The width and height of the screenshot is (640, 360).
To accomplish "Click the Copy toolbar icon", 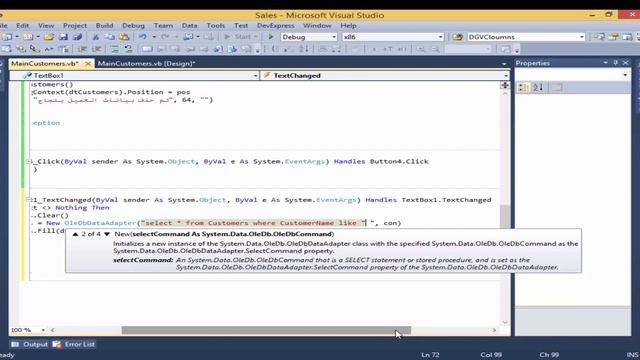I will coord(109,37).
